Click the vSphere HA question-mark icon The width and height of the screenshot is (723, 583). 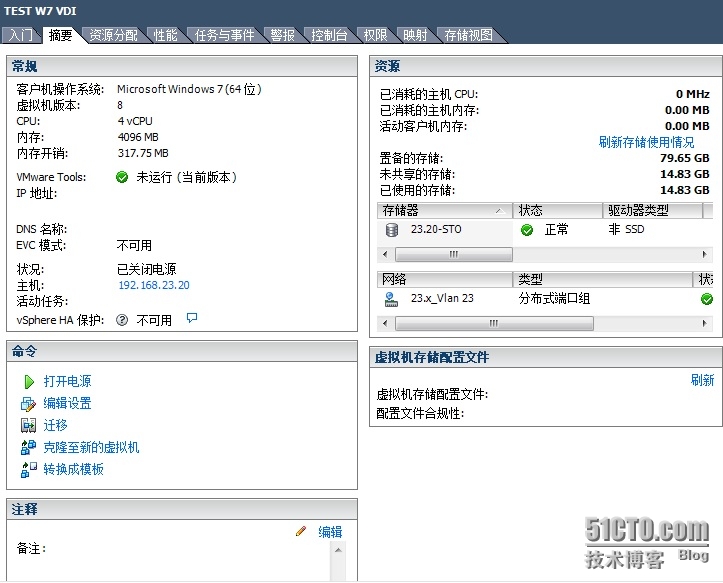[122, 320]
